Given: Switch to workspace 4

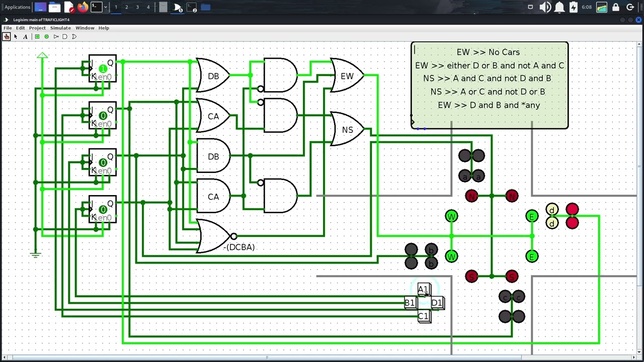Looking at the screenshot, I should 148,7.
